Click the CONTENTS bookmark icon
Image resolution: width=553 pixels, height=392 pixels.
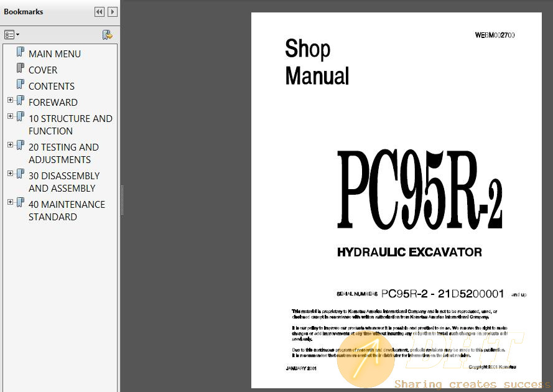point(21,84)
